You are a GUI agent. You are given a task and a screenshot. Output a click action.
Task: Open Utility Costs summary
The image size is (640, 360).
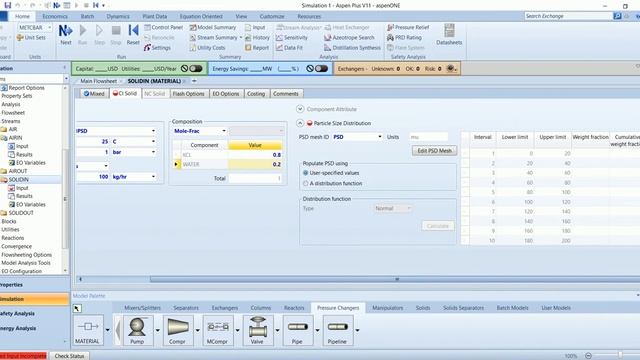pos(207,48)
